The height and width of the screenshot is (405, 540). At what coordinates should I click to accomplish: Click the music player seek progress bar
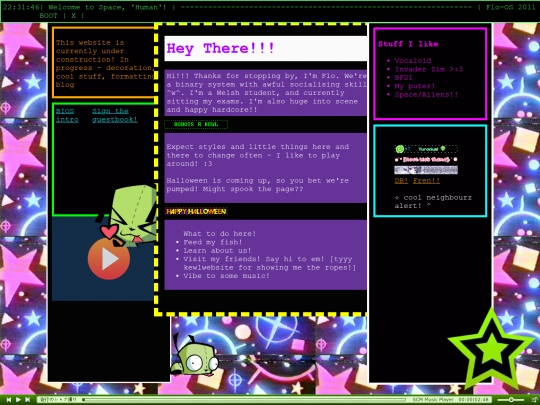click(244, 399)
